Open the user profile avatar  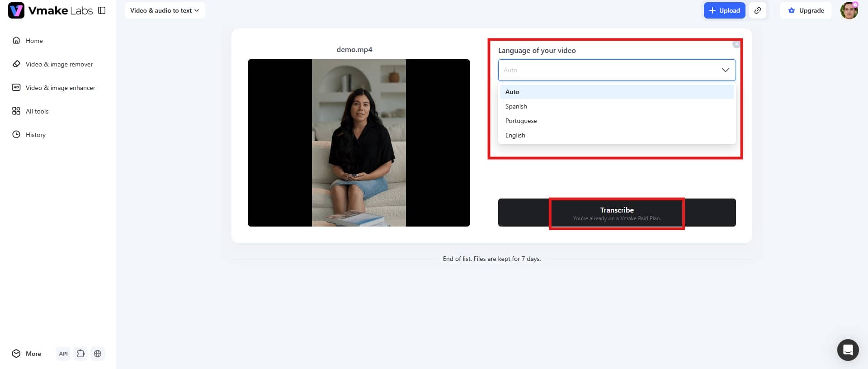coord(849,10)
